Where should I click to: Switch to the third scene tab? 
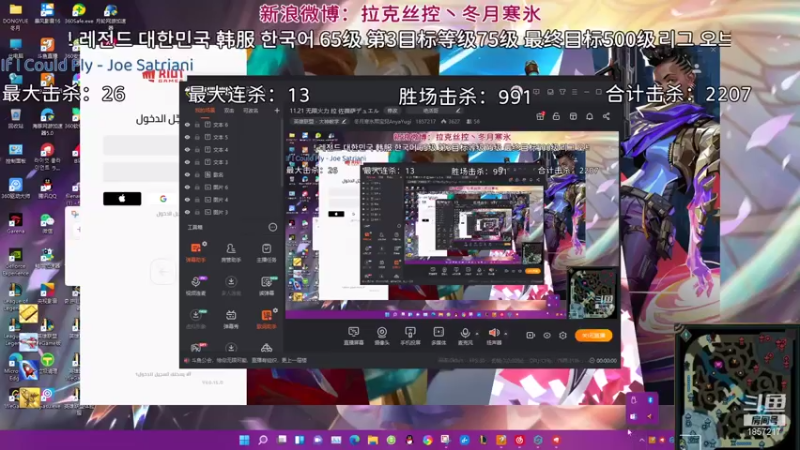pos(250,110)
